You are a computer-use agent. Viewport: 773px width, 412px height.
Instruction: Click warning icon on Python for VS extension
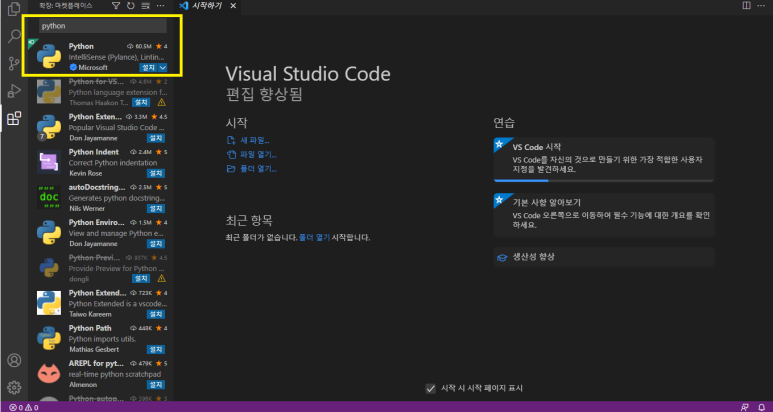coord(161,103)
